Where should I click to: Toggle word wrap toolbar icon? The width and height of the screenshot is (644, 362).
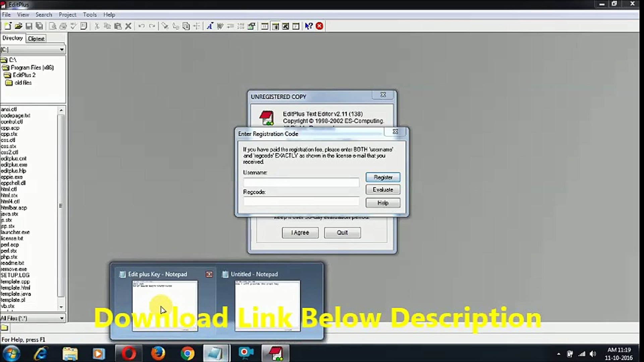[x=220, y=26]
